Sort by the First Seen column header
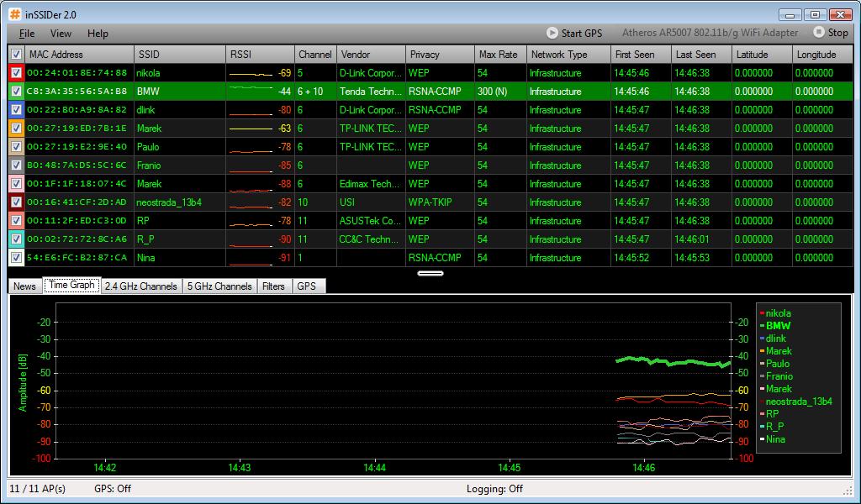The width and height of the screenshot is (861, 504). pyautogui.click(x=641, y=55)
